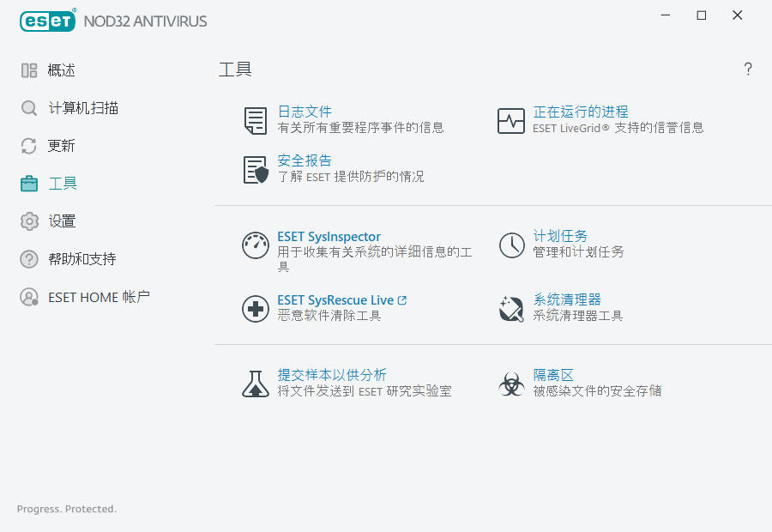Click the 安全报告 security report icon
The image size is (772, 532).
click(255, 168)
